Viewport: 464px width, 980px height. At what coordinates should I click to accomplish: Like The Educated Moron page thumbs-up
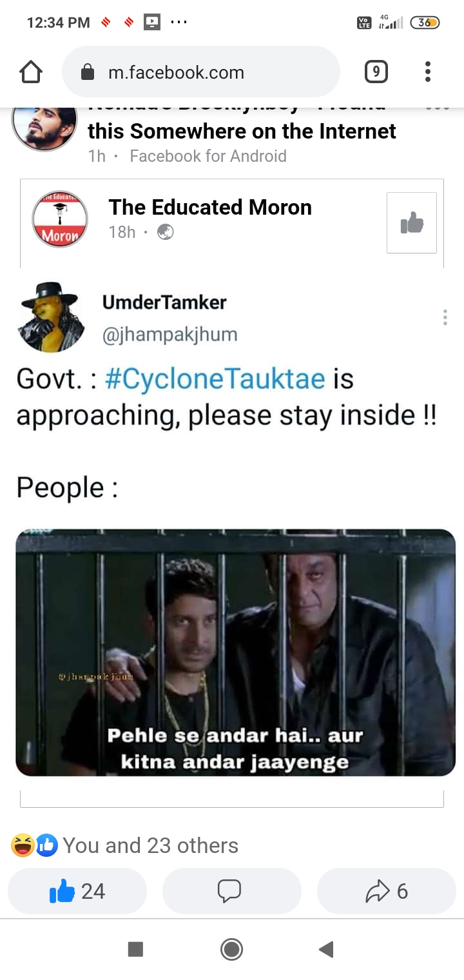[412, 222]
